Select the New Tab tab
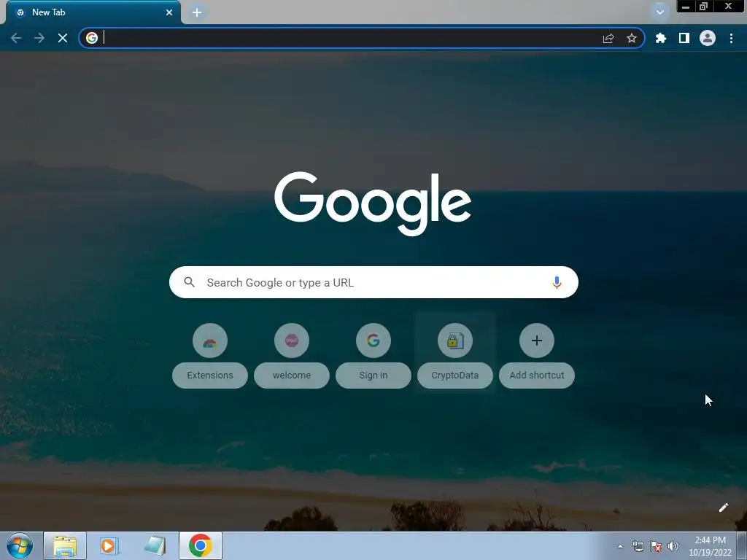Image resolution: width=747 pixels, height=560 pixels. [93, 12]
